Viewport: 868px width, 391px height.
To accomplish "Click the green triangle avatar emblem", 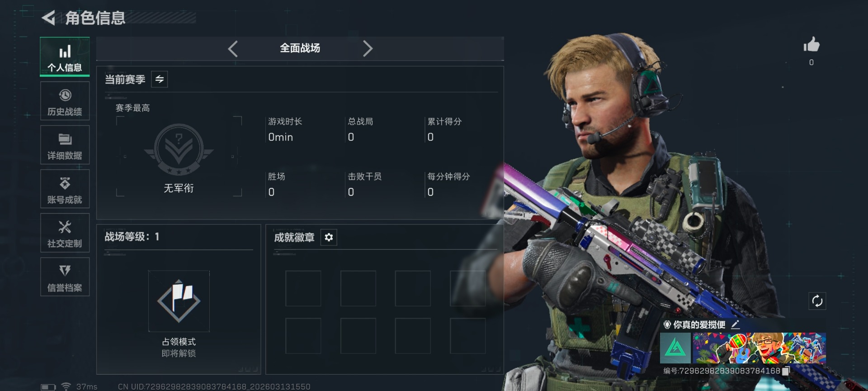I will click(675, 348).
